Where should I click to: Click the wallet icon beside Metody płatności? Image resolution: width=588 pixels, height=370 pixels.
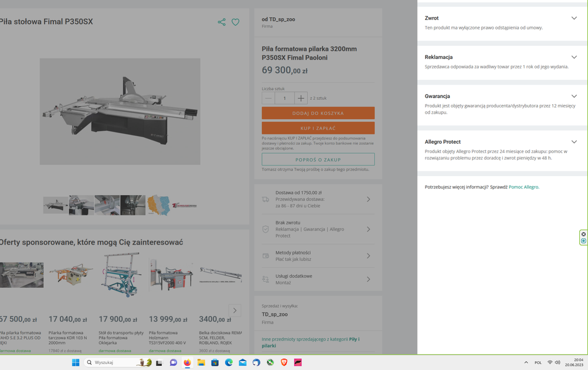(265, 256)
